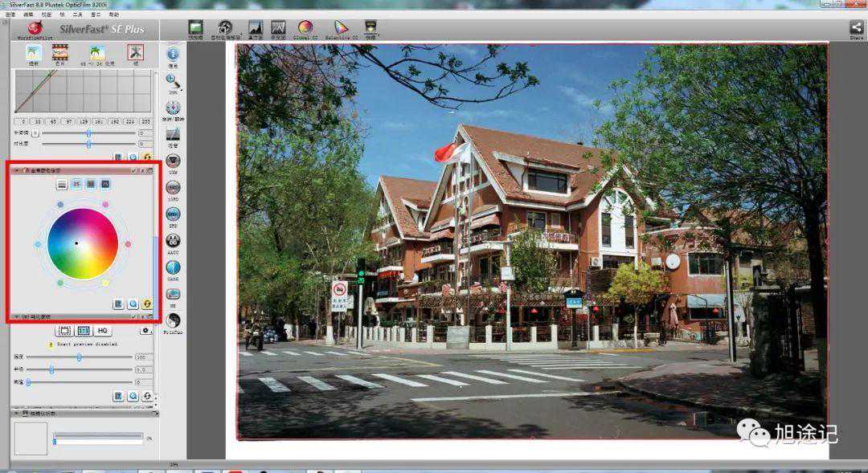Open the first menu in the menu bar

[x=10, y=14]
